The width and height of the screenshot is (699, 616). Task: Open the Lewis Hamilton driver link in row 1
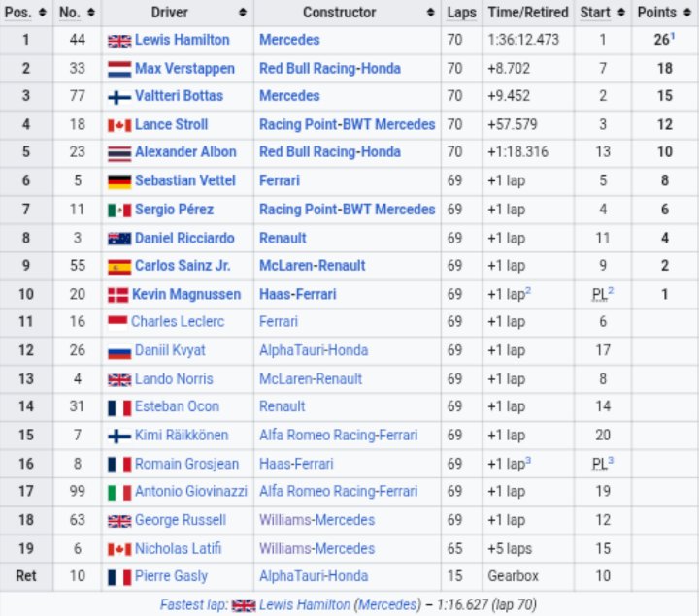[x=182, y=40]
